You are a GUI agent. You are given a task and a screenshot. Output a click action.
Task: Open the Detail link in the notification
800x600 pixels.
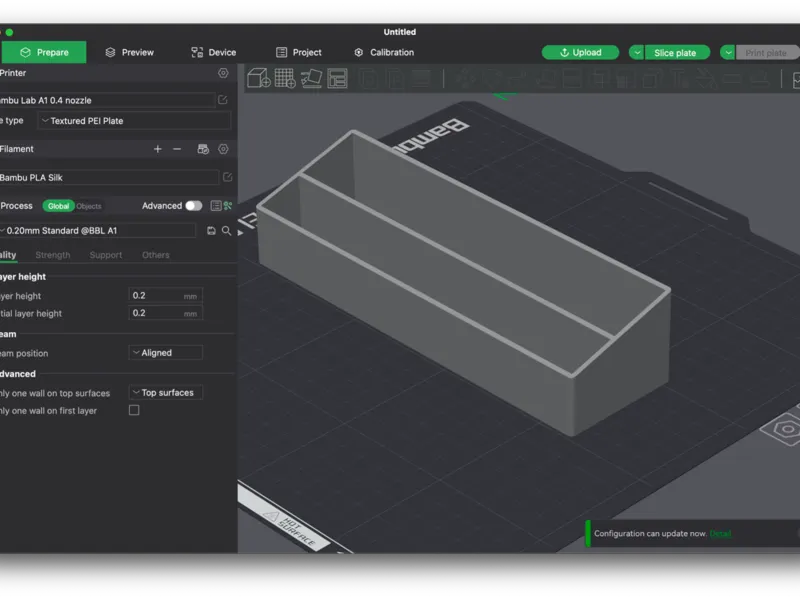pyautogui.click(x=720, y=533)
